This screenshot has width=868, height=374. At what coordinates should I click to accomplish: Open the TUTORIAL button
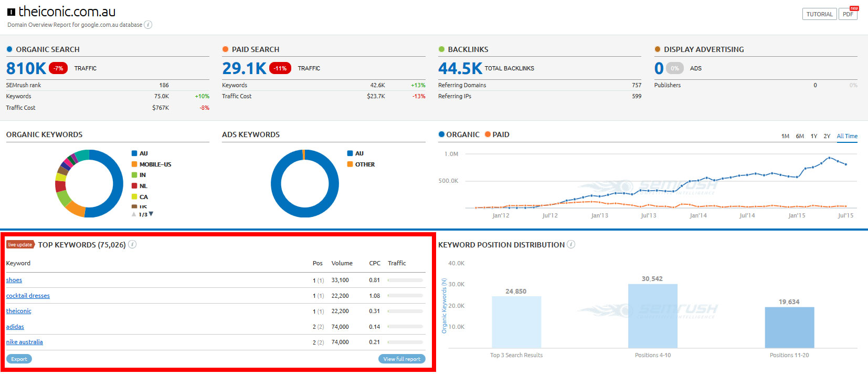click(819, 14)
